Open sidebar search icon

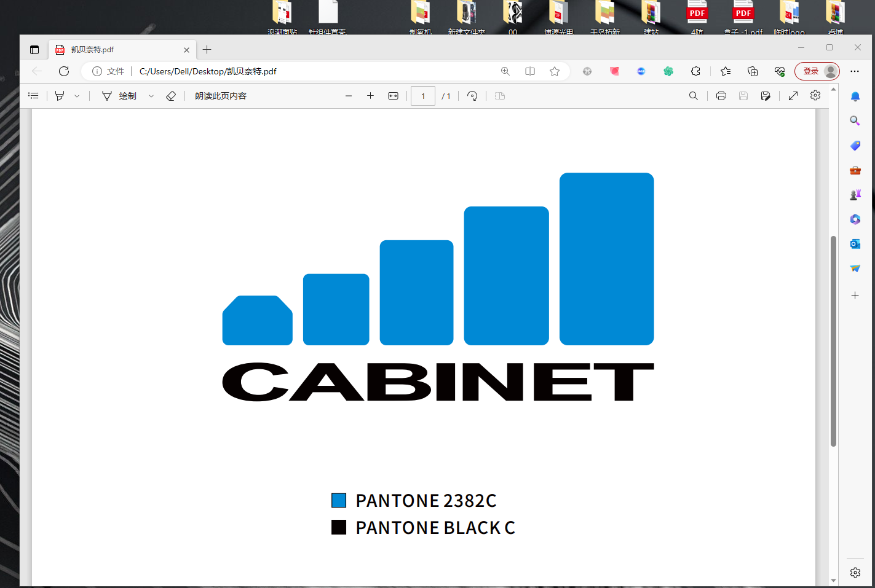click(855, 121)
